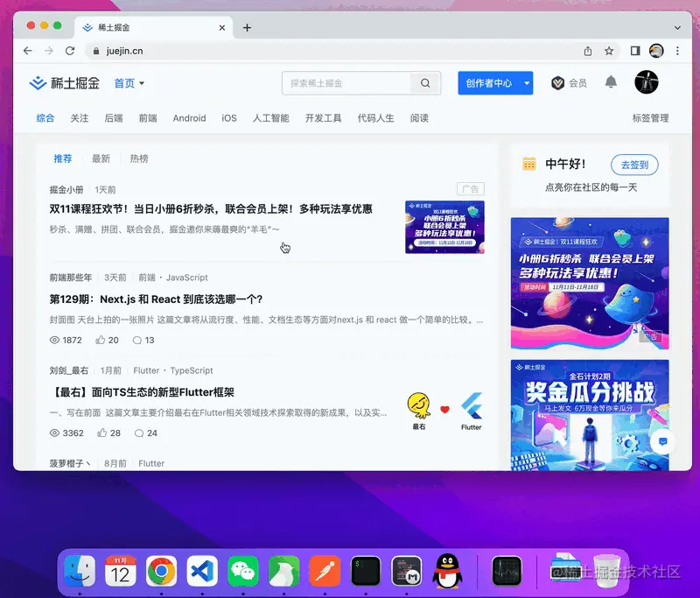Open Terminal from the dock
700x598 pixels.
tap(366, 571)
